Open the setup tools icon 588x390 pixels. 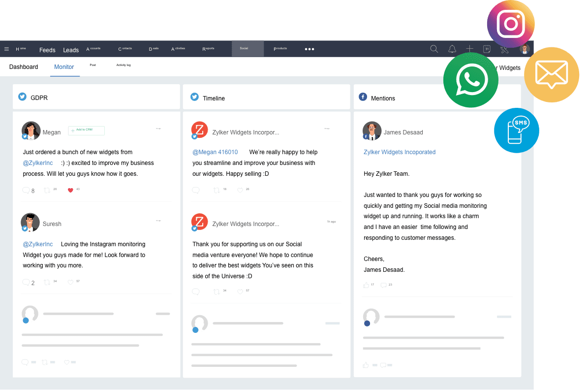coord(504,50)
